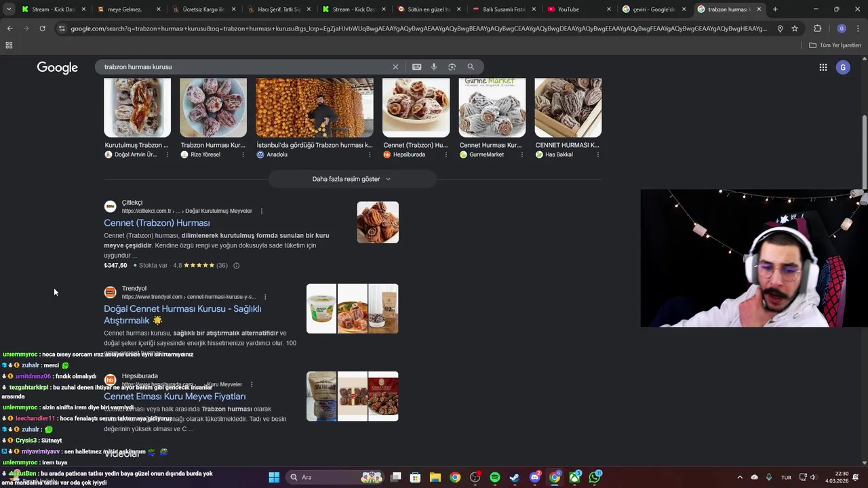Switch to the meye Gelmez tab
The width and height of the screenshot is (868, 488).
pos(129,9)
